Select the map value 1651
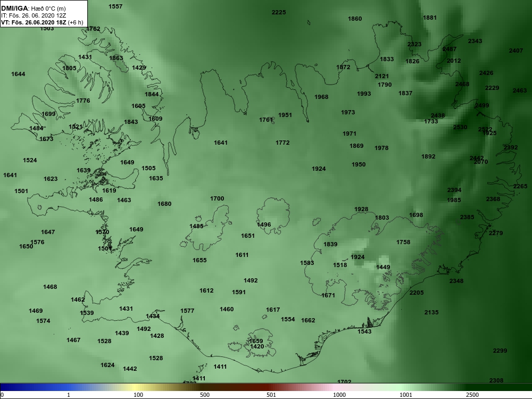 [x=248, y=236]
